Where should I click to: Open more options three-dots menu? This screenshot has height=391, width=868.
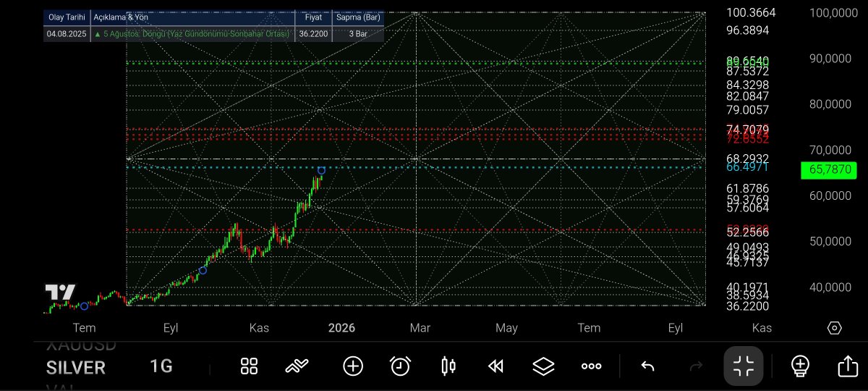tap(592, 366)
